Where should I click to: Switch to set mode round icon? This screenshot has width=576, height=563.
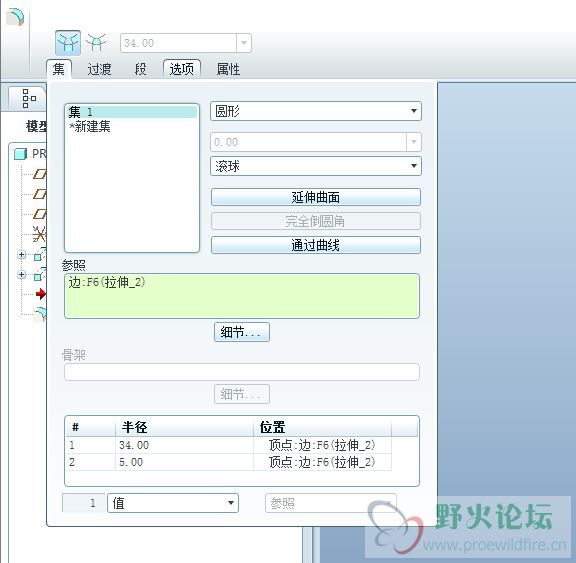coord(68,43)
